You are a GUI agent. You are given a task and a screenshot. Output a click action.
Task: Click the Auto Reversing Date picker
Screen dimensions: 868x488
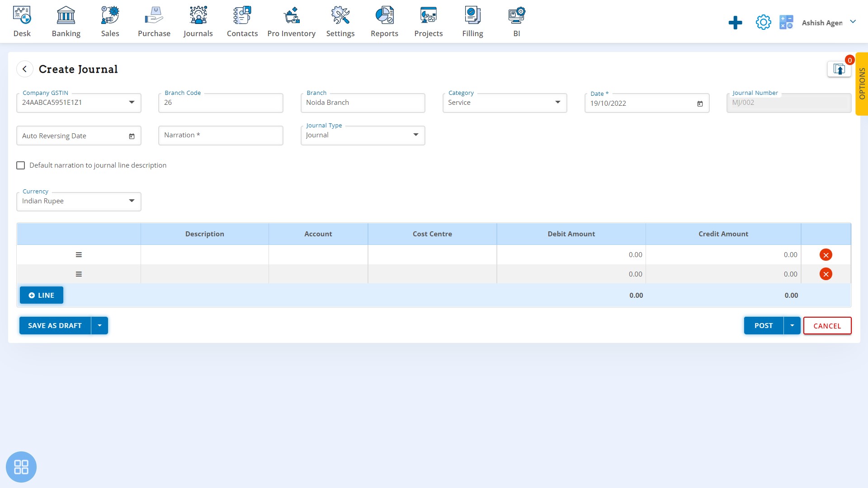click(132, 136)
